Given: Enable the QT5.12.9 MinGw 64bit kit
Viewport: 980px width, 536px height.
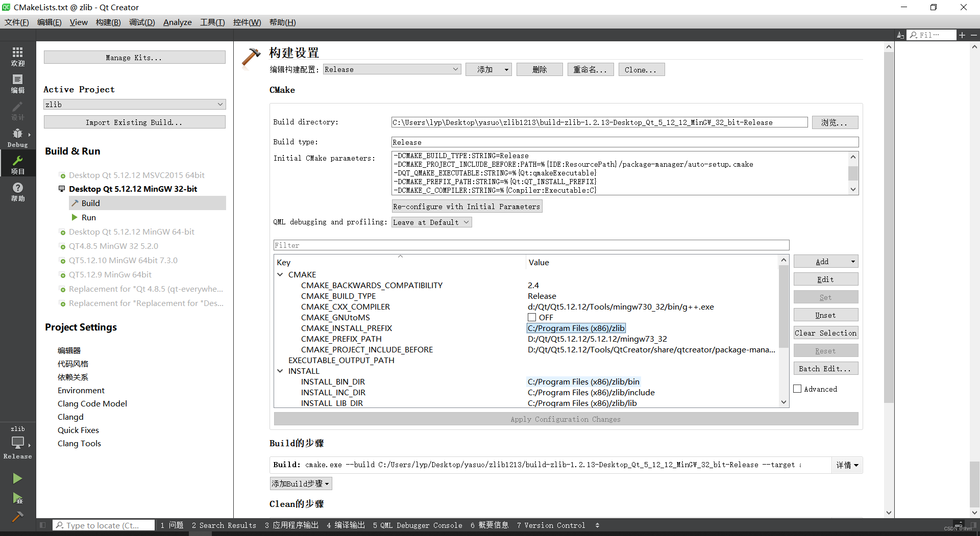Looking at the screenshot, I should point(63,275).
